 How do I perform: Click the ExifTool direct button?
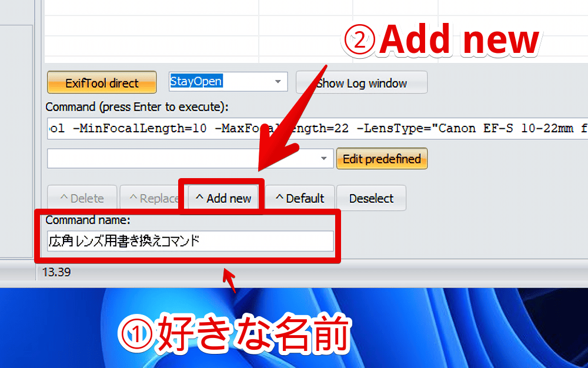tap(101, 82)
